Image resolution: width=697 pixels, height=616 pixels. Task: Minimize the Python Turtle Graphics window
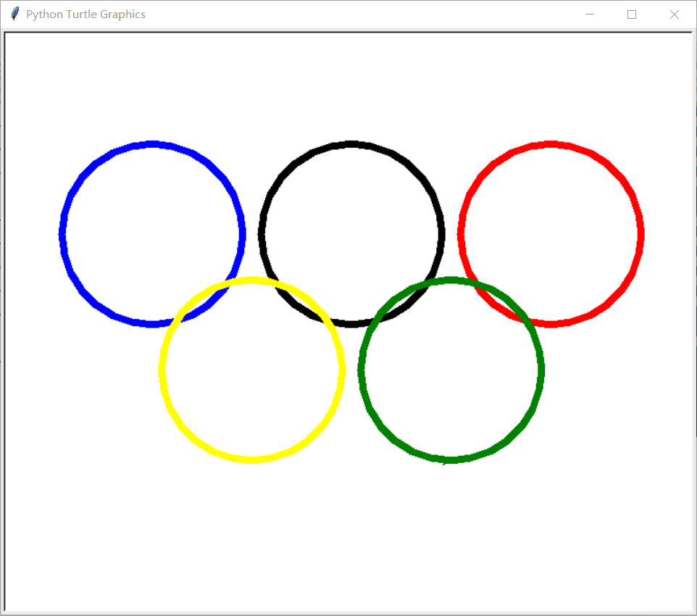click(x=590, y=14)
